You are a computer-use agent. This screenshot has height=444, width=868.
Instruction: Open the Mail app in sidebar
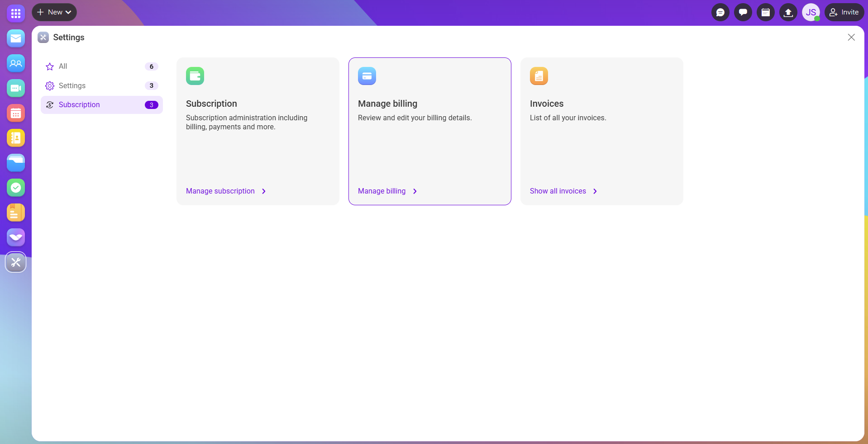click(x=16, y=38)
